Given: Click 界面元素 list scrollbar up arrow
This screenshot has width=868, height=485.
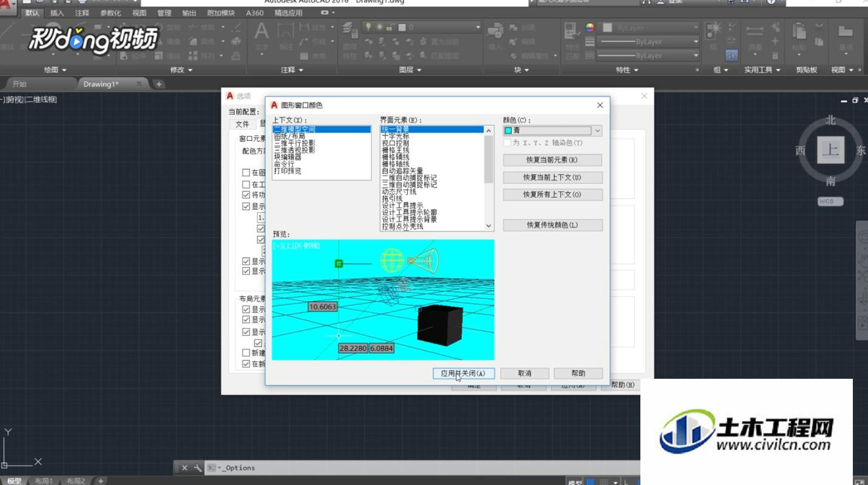Looking at the screenshot, I should coord(489,129).
